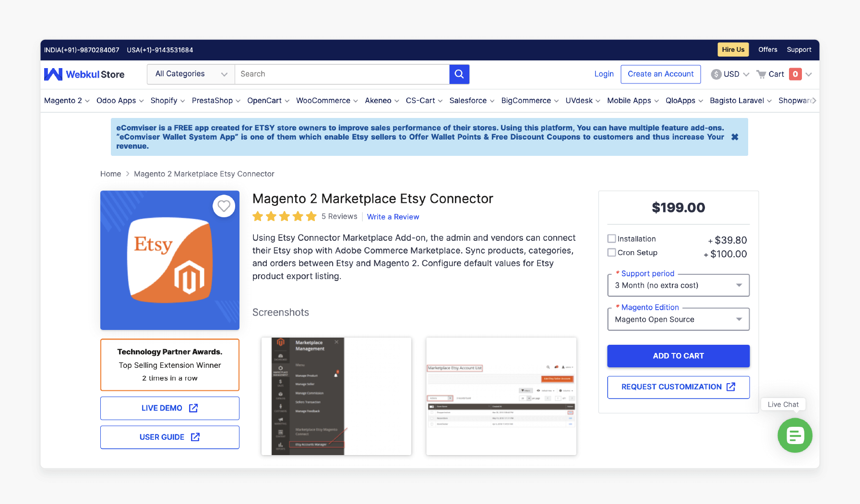Open the Offers link

click(x=767, y=49)
